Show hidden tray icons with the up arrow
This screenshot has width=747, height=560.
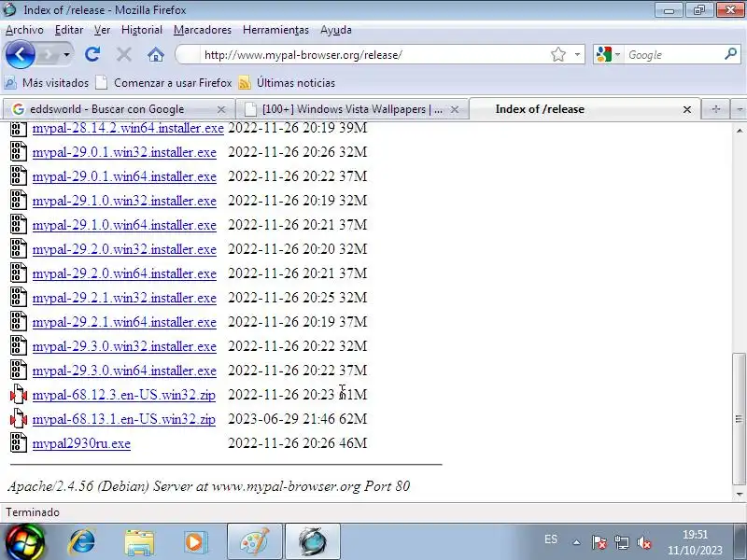(576, 542)
